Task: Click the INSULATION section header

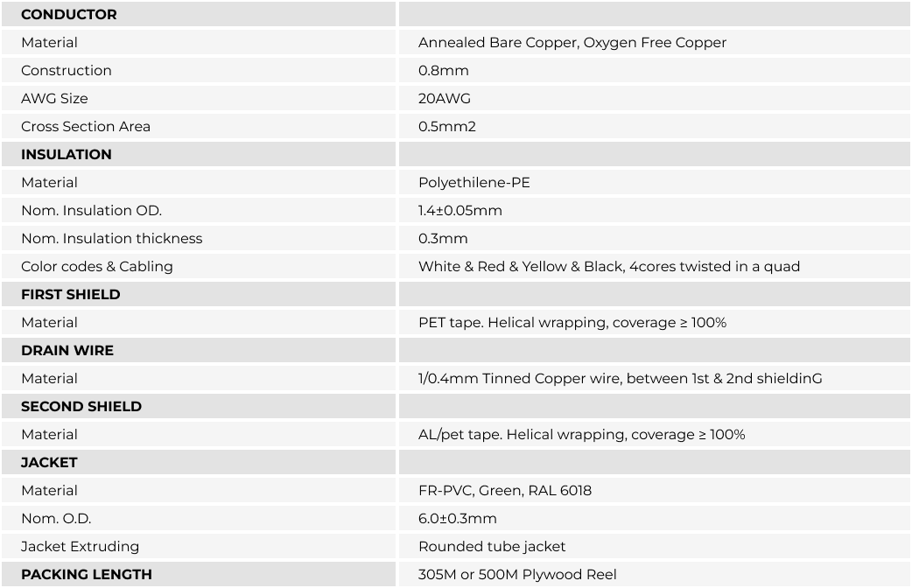Action: coord(67,154)
